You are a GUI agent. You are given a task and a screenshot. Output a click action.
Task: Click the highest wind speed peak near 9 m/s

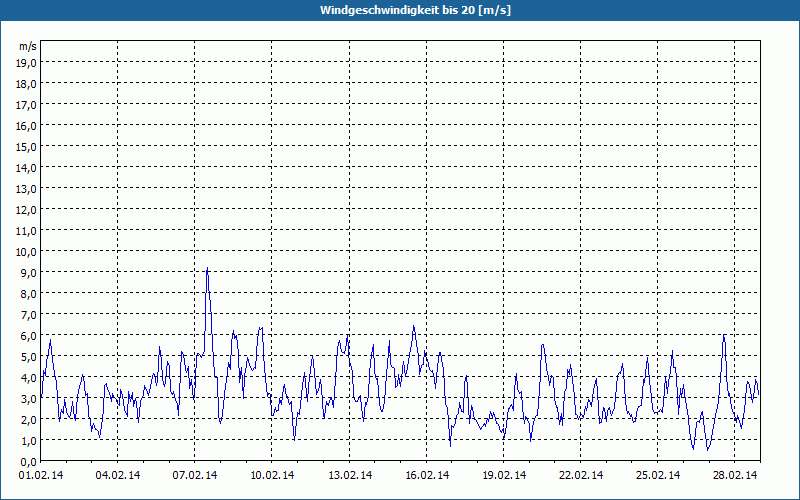[x=207, y=269]
